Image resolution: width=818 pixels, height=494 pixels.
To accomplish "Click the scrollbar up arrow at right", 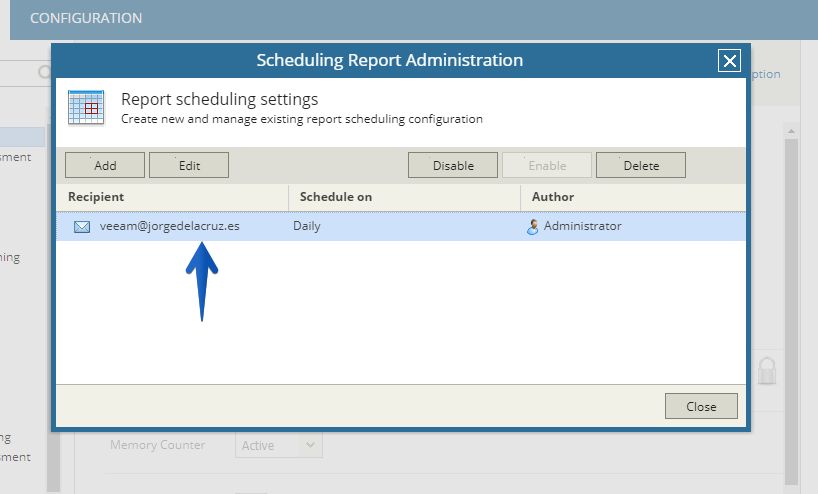I will click(791, 131).
